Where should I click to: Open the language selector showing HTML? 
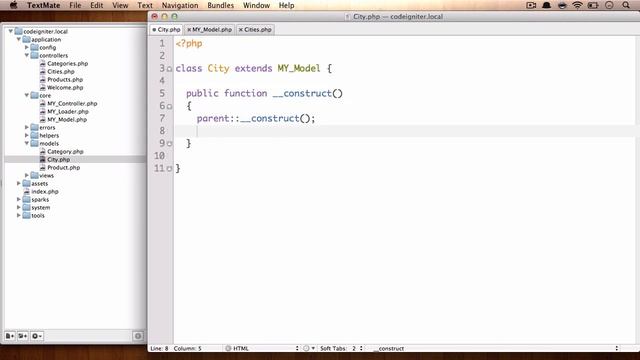(x=262, y=348)
